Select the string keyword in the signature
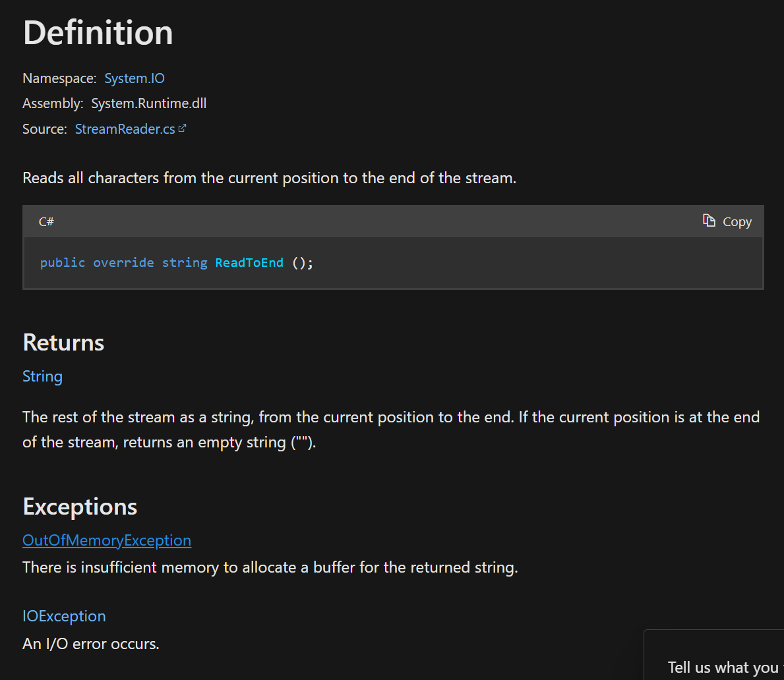Screen dimensions: 784x680 point(185,262)
